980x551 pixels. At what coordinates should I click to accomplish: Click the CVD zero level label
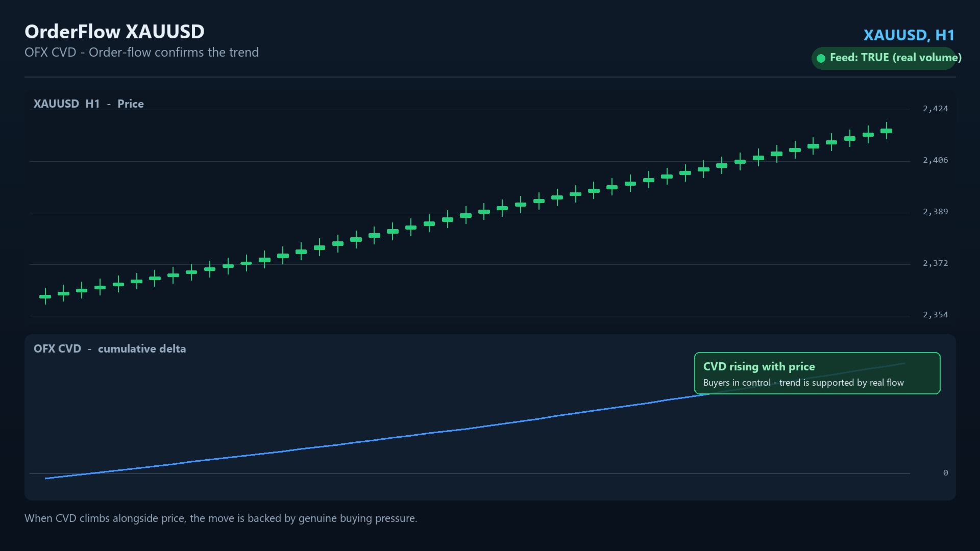coord(945,473)
